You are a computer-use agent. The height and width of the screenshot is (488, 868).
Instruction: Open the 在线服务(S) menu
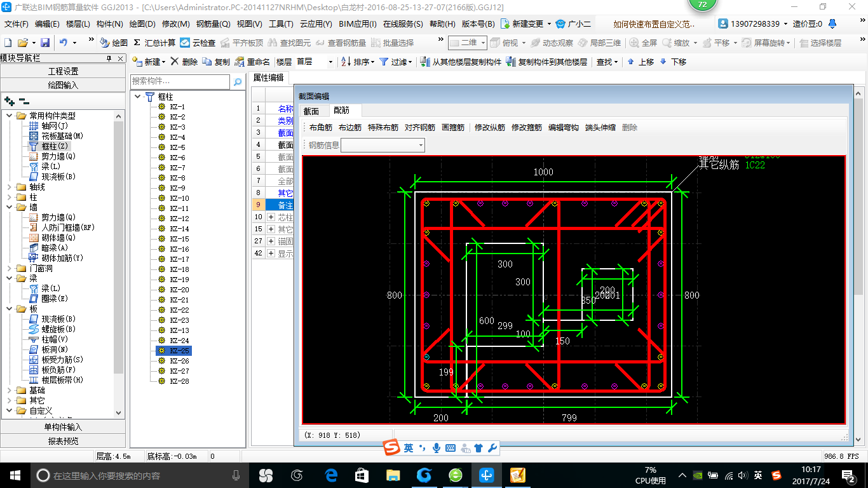pyautogui.click(x=402, y=24)
